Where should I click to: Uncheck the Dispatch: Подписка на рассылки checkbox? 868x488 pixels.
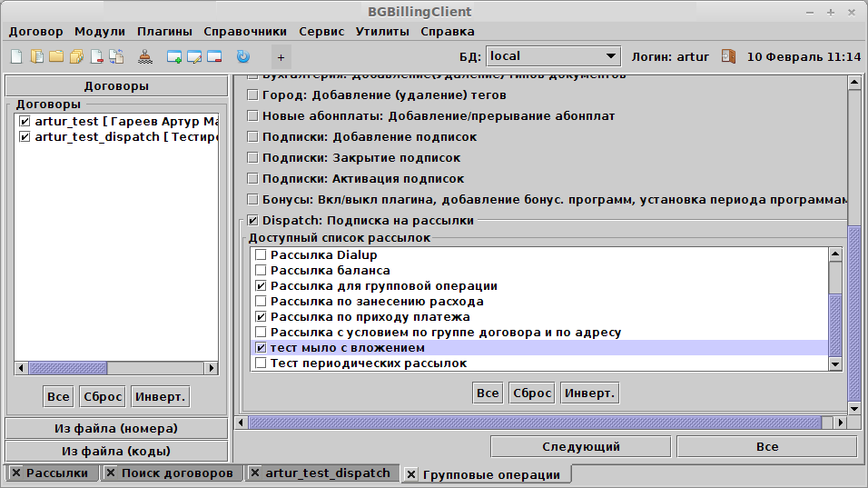click(252, 220)
